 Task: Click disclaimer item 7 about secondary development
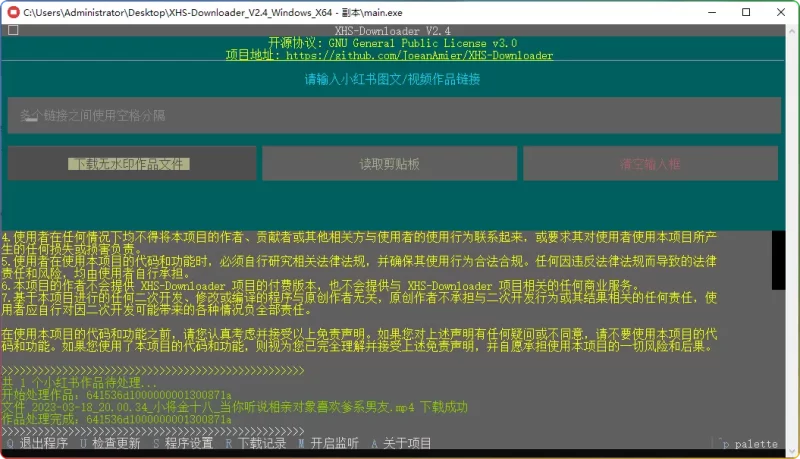click(359, 303)
